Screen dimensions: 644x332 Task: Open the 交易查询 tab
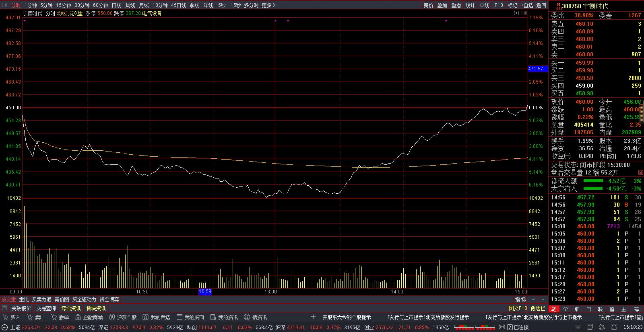click(46, 308)
